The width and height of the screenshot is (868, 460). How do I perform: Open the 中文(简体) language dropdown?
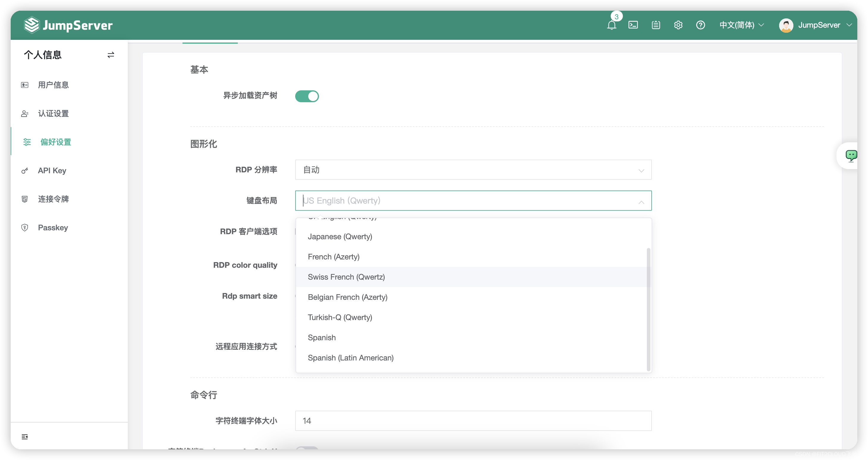[x=741, y=25]
